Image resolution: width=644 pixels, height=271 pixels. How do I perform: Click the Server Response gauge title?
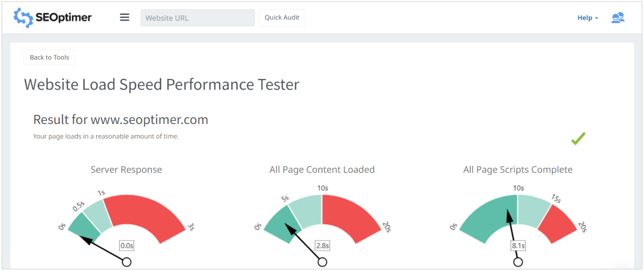pos(126,170)
